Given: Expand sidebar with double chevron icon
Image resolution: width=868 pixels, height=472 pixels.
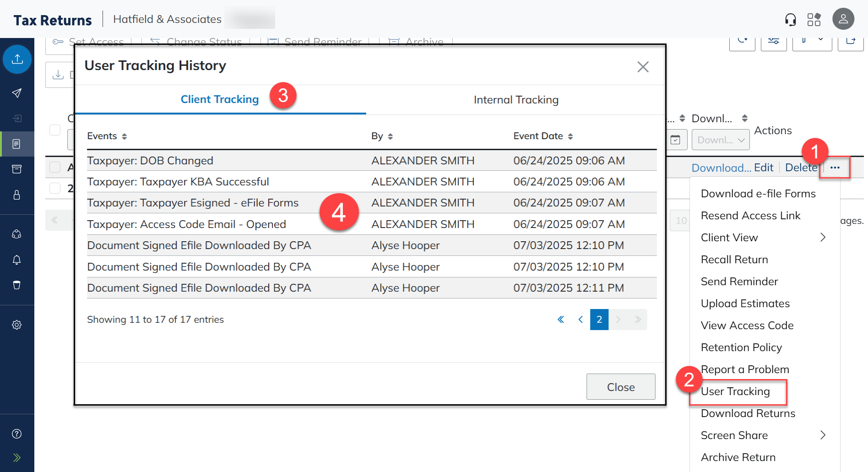Looking at the screenshot, I should (17, 458).
